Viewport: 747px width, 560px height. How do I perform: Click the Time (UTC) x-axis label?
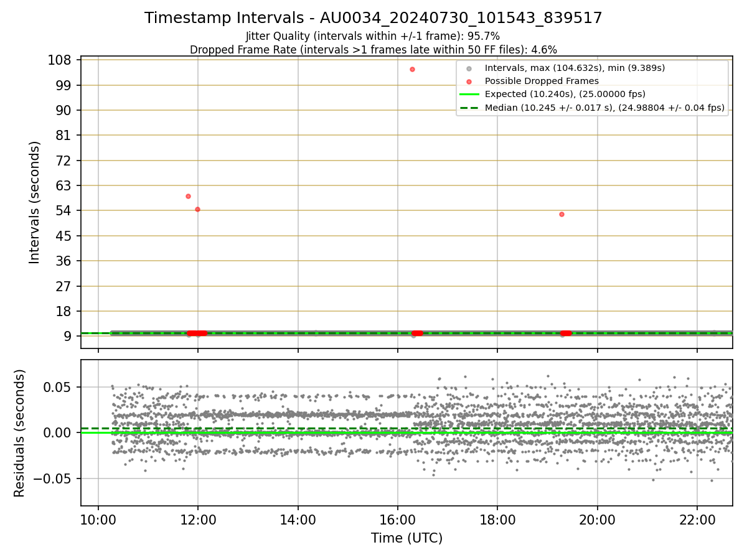tap(406, 538)
